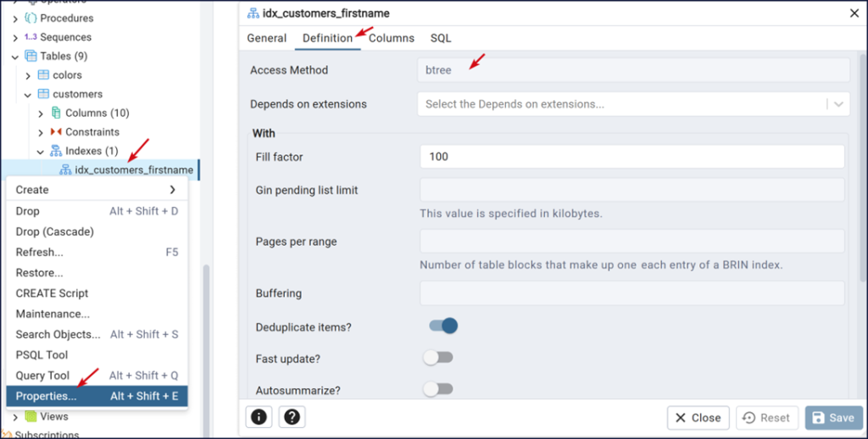Click the info icon button in dialog footer

pyautogui.click(x=259, y=417)
